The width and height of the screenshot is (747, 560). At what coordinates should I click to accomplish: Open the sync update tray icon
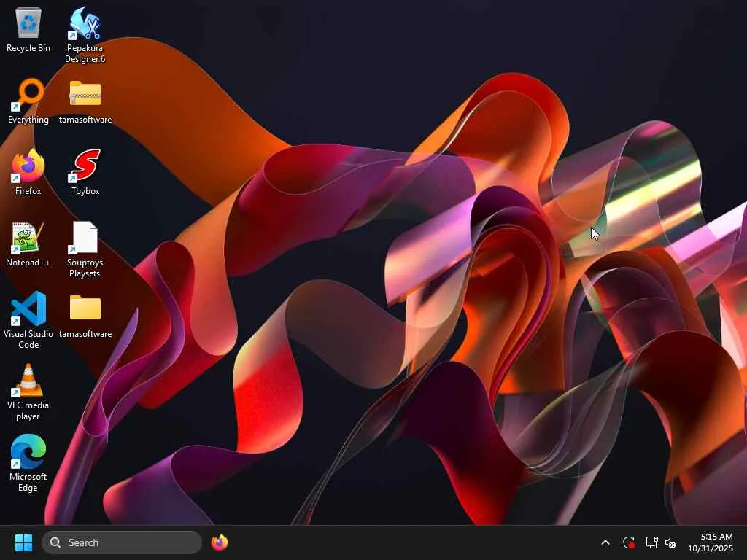point(628,542)
